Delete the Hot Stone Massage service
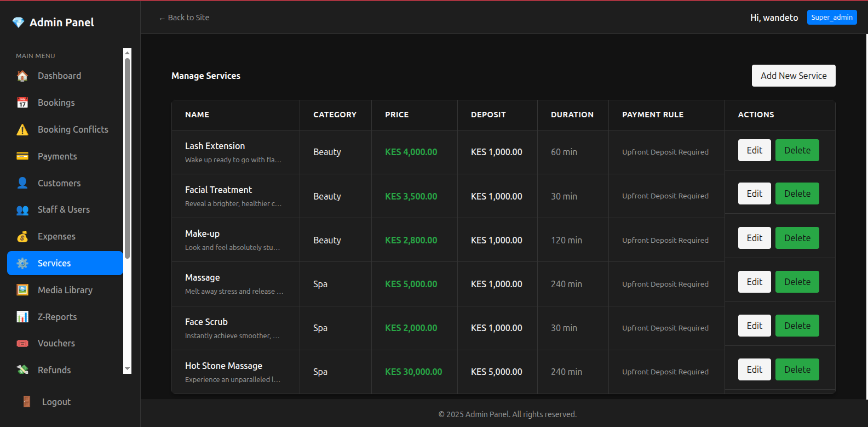 [x=797, y=369]
